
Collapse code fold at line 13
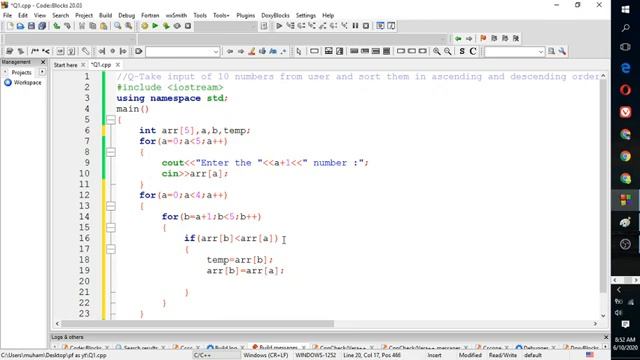click(111, 206)
